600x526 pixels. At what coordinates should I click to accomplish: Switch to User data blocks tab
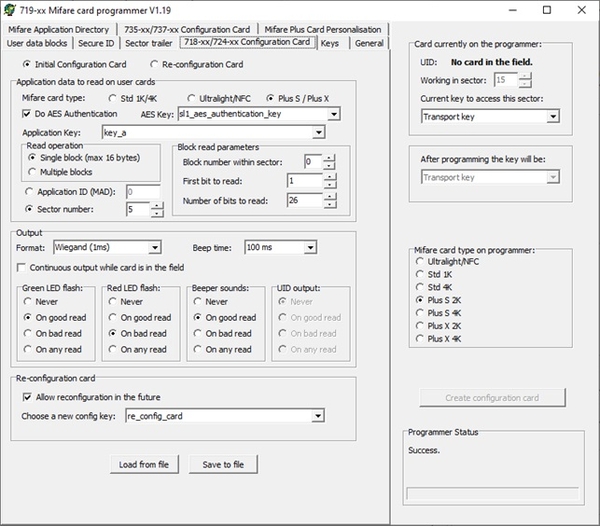[x=37, y=43]
